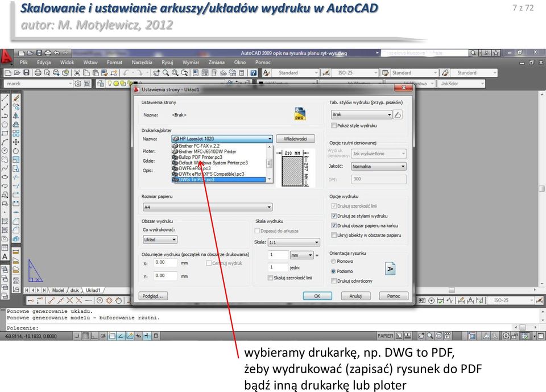Screen dimensions: 546x392
Task: Click the Podgląd... button
Action: (x=153, y=296)
